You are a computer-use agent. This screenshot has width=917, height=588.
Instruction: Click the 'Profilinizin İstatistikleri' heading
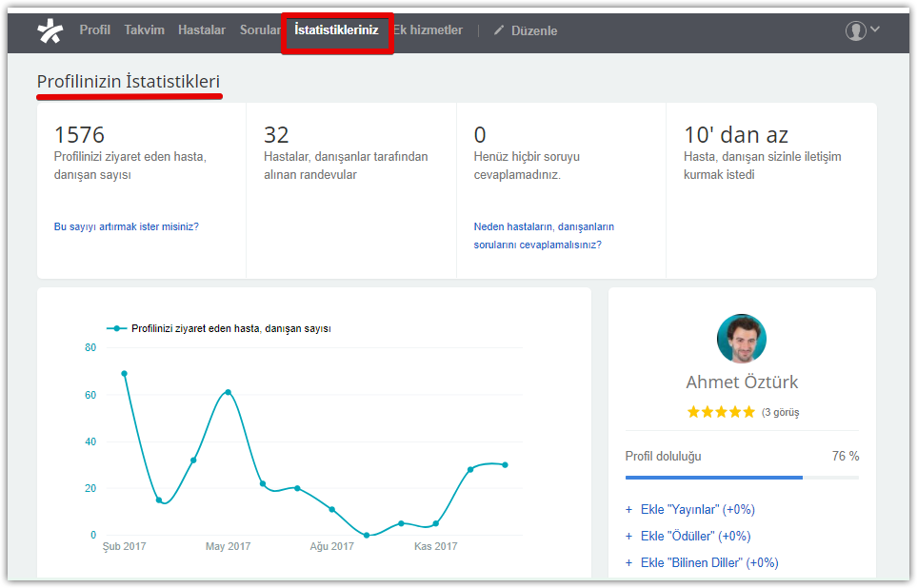[129, 81]
